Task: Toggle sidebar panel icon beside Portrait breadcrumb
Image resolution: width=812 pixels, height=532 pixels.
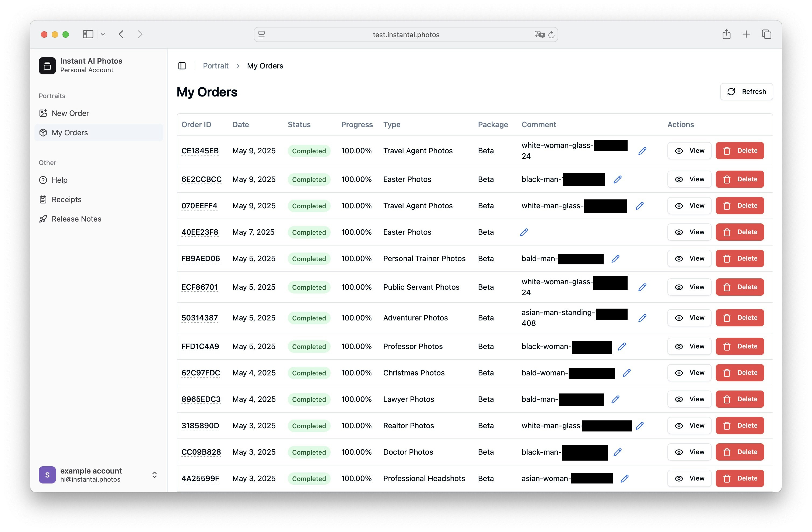Action: (182, 65)
